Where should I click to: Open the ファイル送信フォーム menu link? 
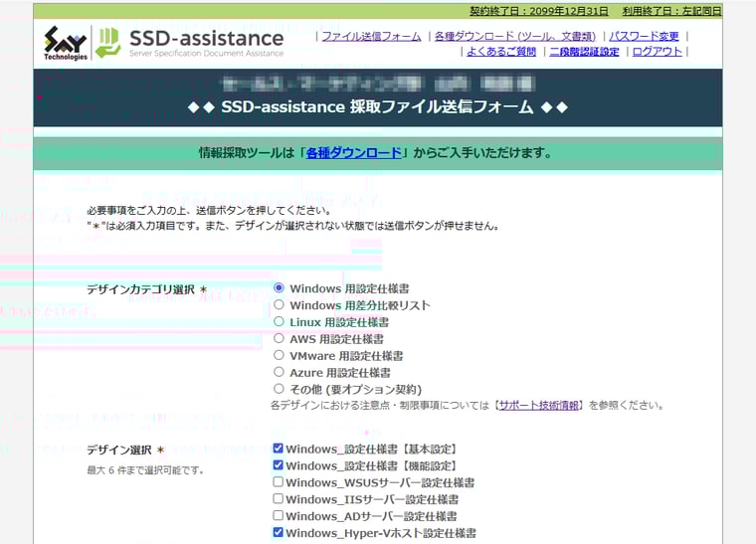pos(371,36)
